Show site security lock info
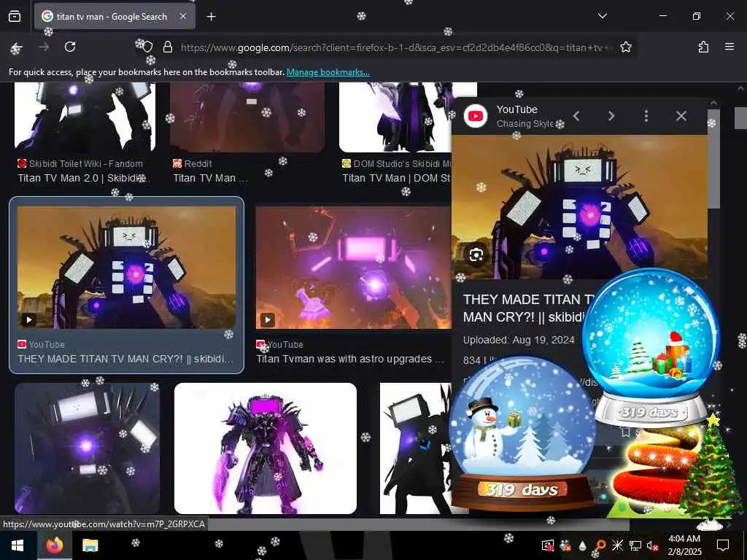Image resolution: width=747 pixels, height=560 pixels. 167,47
